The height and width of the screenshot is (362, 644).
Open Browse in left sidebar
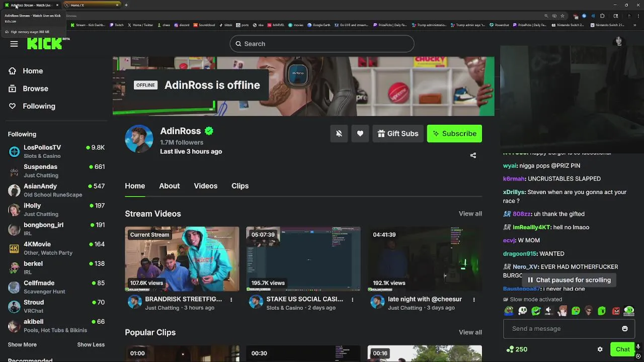[35, 88]
